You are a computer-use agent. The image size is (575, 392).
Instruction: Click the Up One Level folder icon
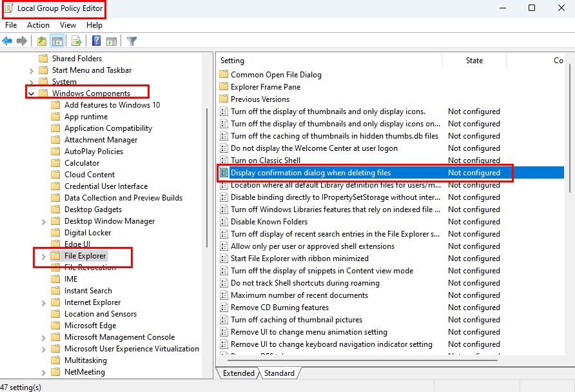[41, 41]
